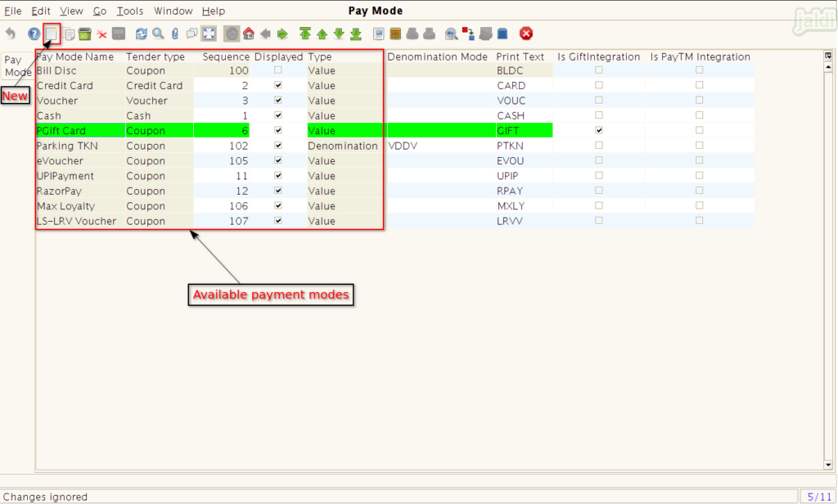Click the Report toolbar icon
Viewport: 838px width, 504px height.
pos(378,34)
